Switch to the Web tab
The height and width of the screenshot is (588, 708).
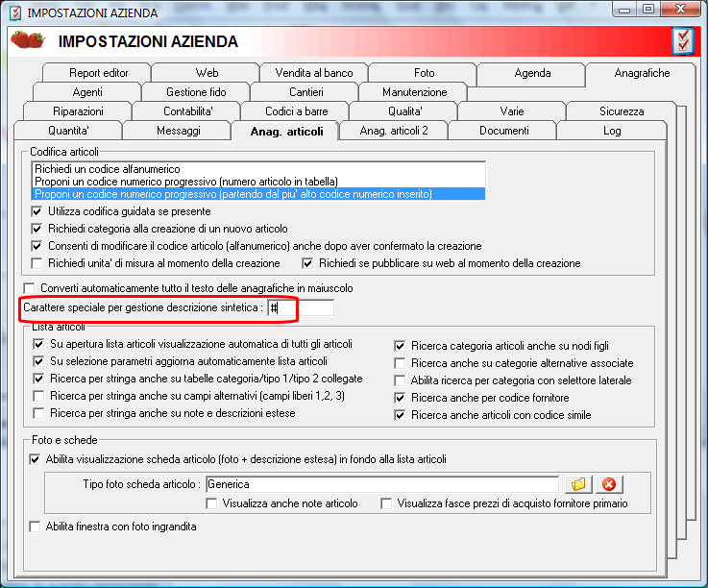pos(207,73)
